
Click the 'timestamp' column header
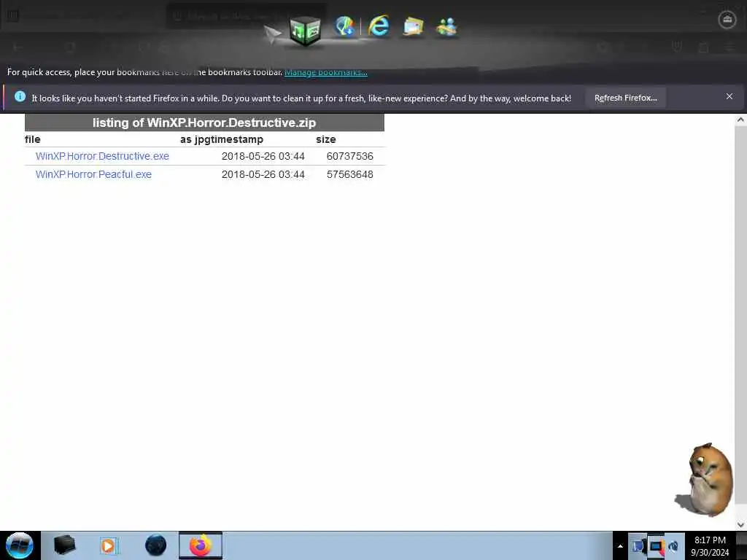234,139
